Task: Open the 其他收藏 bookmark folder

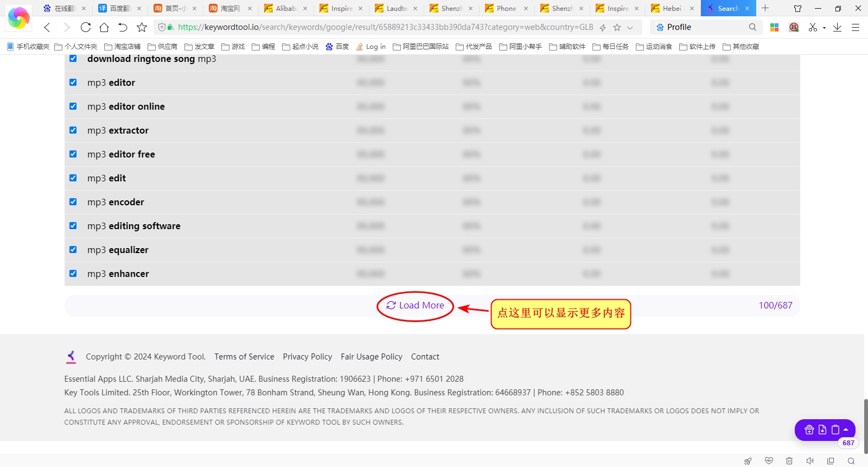Action: (741, 47)
